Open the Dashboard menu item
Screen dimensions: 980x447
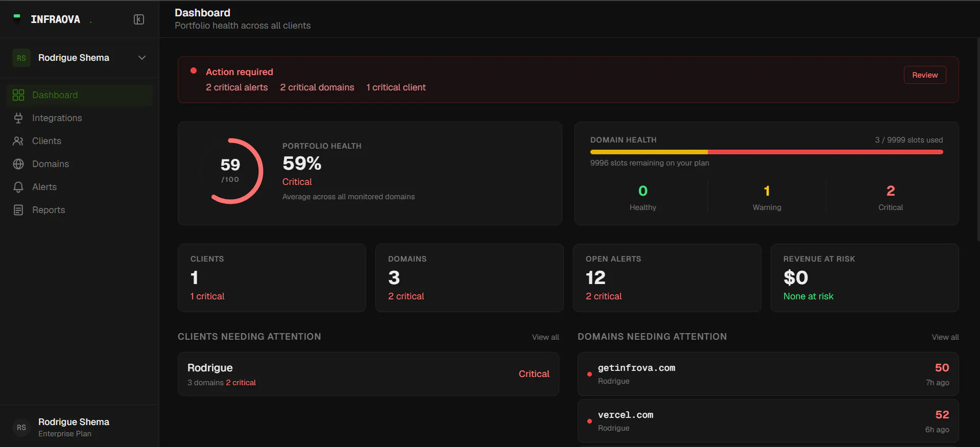[80, 95]
